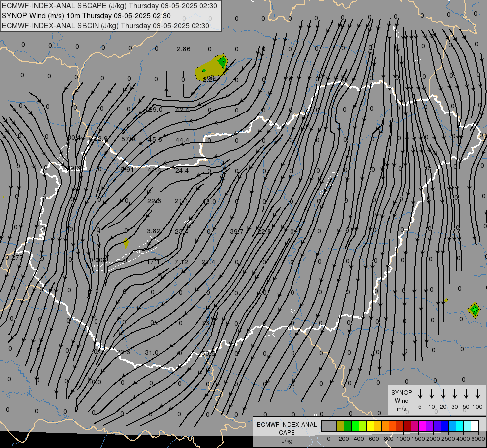The width and height of the screenshot is (487, 448).
Task: Select the pure yellow CAPE legend swatch
Action: (370, 426)
